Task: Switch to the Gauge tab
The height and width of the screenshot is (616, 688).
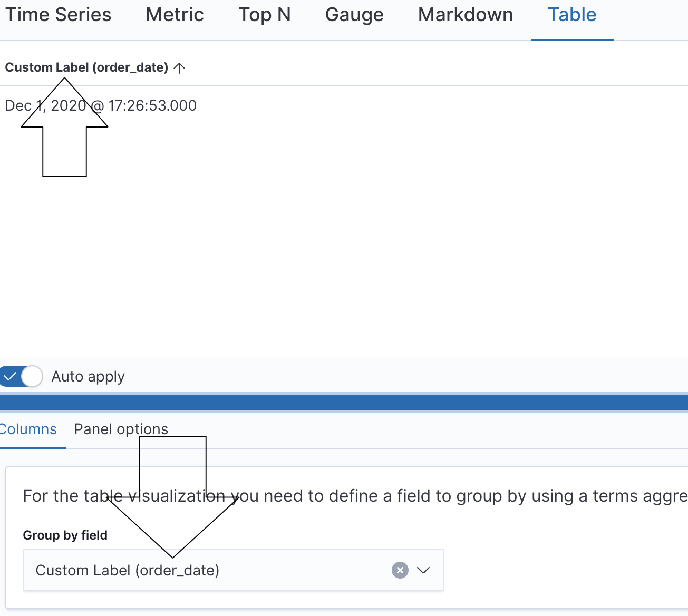Action: pos(354,15)
